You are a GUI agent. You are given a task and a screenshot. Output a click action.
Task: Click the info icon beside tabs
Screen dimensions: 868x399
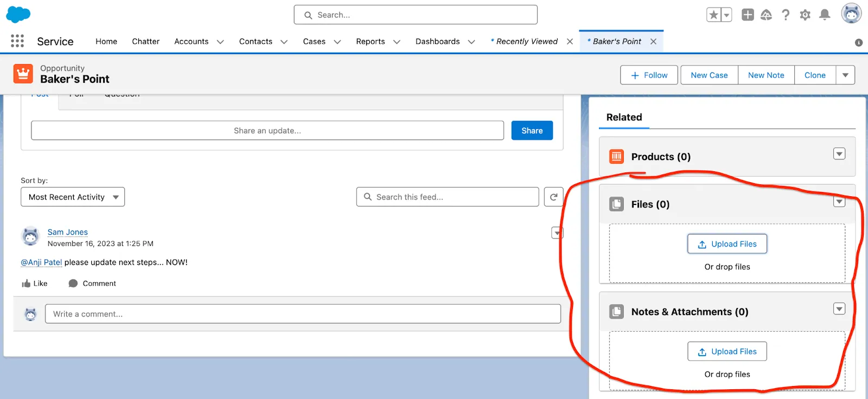tap(859, 42)
